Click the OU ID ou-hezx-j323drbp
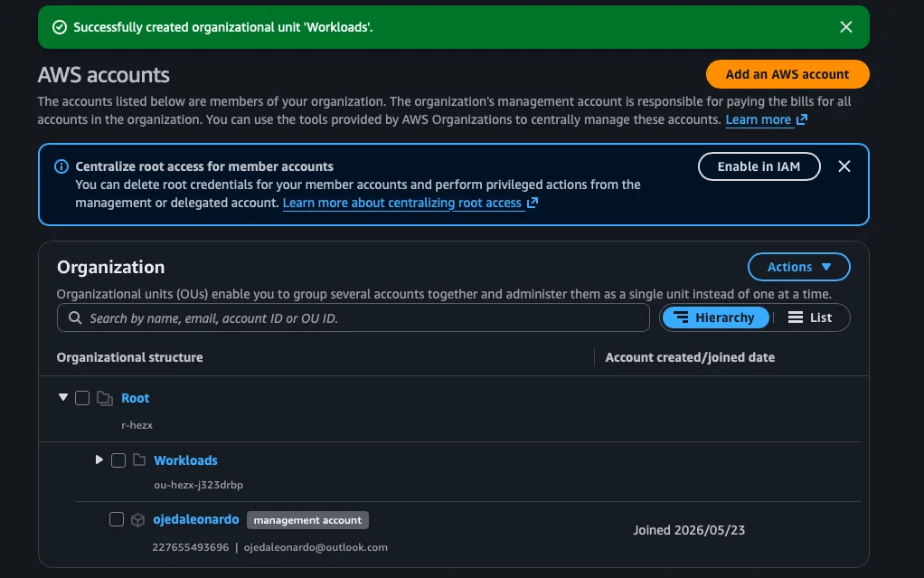Image resolution: width=924 pixels, height=578 pixels. pyautogui.click(x=199, y=485)
